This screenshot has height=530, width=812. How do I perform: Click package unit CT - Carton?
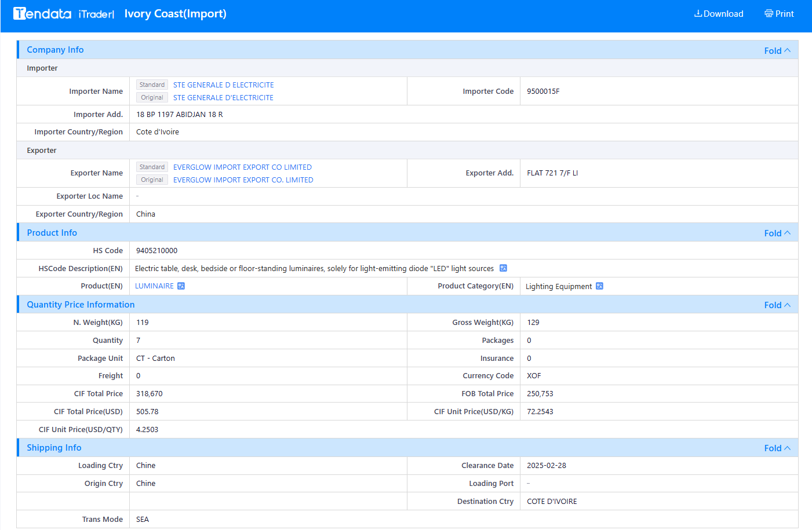155,358
